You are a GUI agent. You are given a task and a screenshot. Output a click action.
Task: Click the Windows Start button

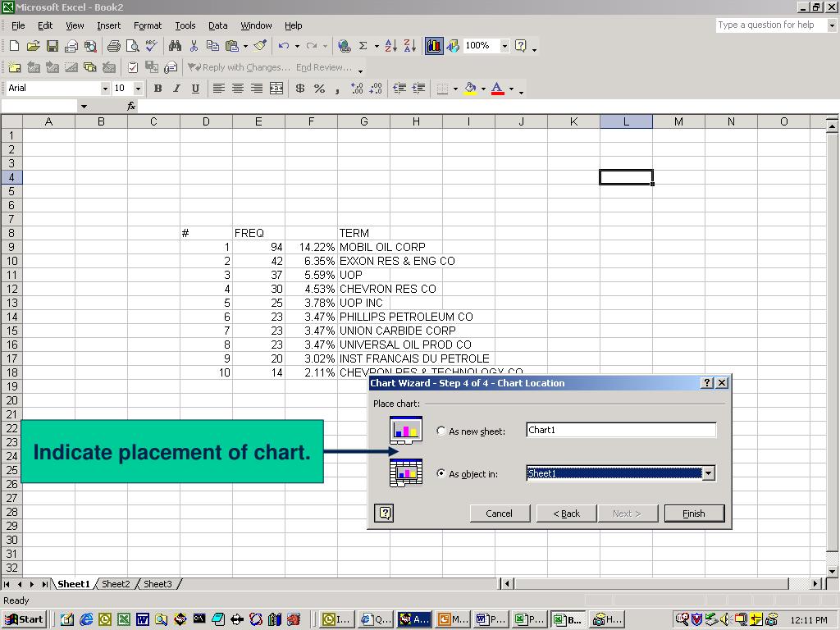click(24, 619)
